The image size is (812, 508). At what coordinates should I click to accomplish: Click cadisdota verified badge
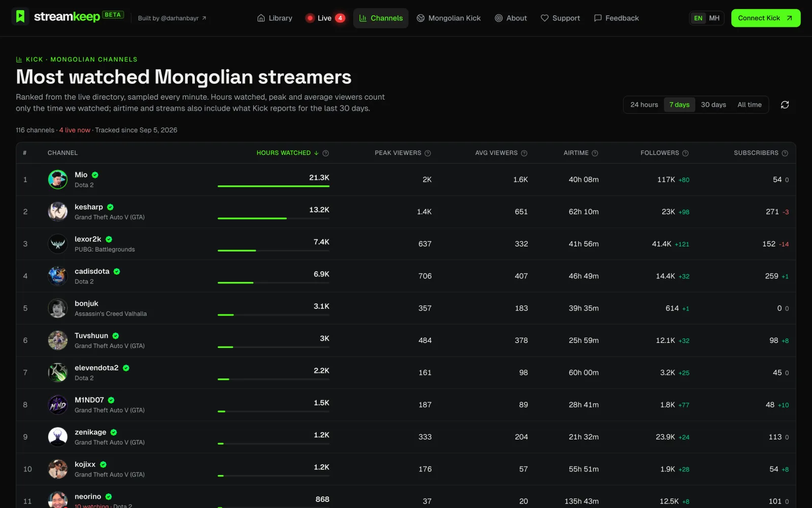click(x=117, y=271)
